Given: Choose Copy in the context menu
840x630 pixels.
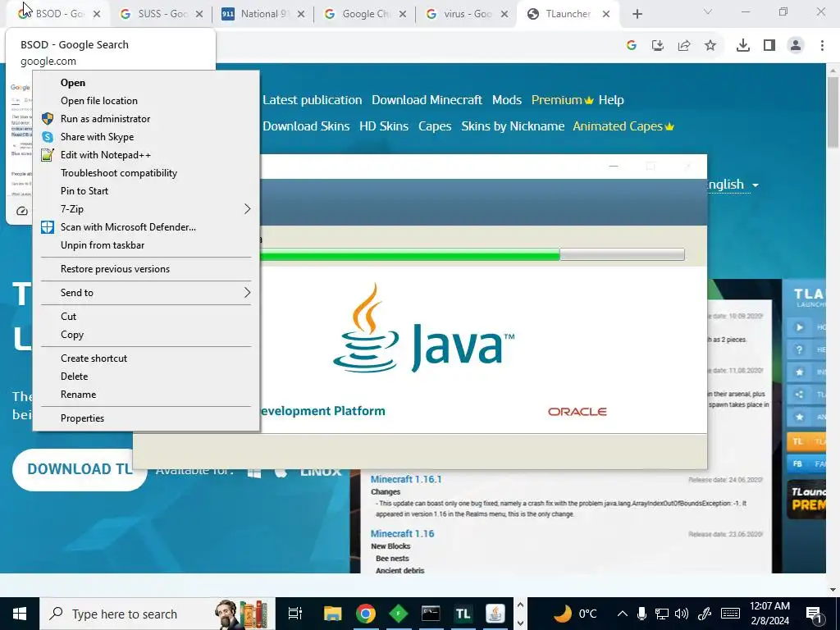Looking at the screenshot, I should click(146, 335).
